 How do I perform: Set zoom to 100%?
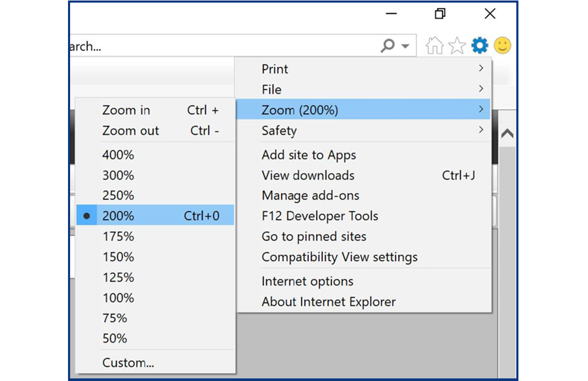click(155, 298)
